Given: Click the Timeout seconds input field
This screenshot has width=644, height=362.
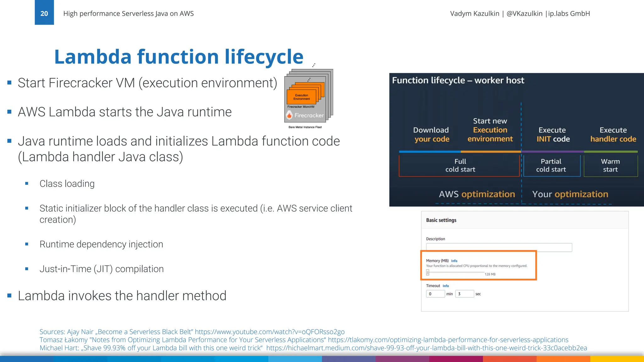Looking at the screenshot, I should point(464,294).
